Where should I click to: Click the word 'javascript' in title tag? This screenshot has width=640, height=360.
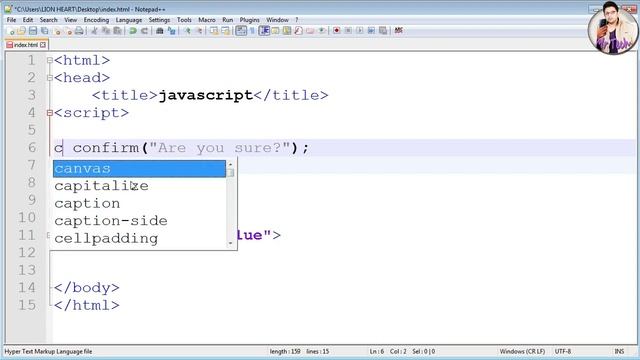[206, 96]
